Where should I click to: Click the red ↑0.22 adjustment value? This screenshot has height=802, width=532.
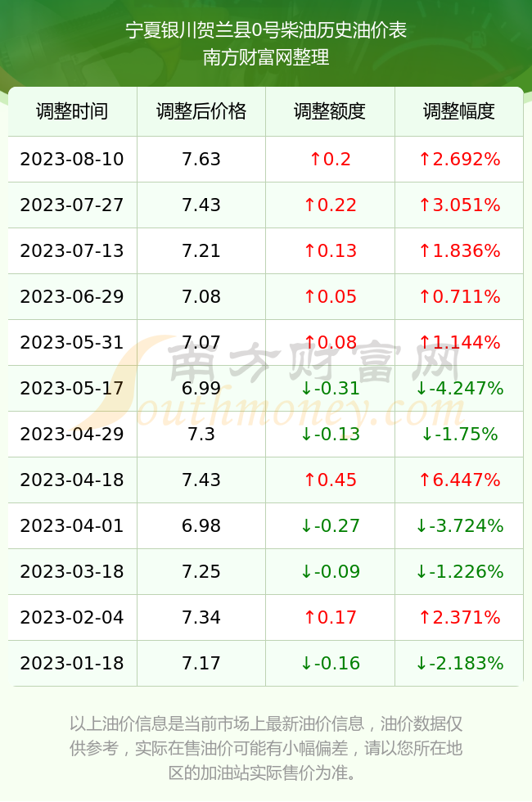click(x=330, y=205)
